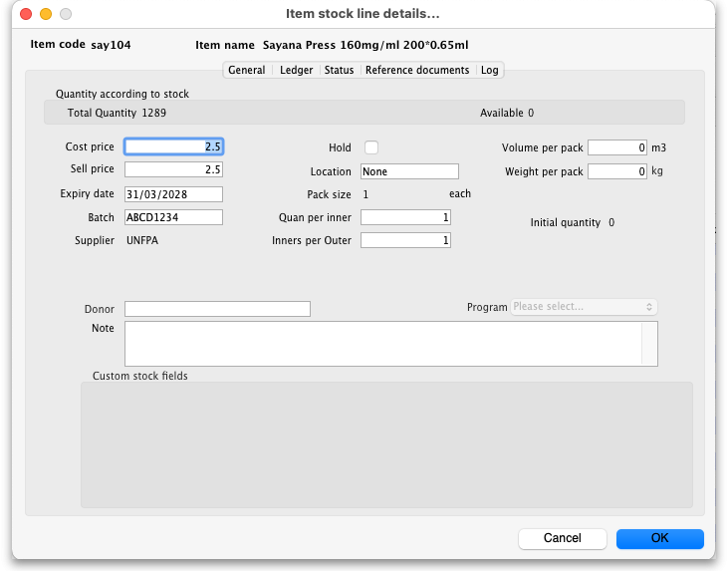Click the Donor input field

[217, 309]
